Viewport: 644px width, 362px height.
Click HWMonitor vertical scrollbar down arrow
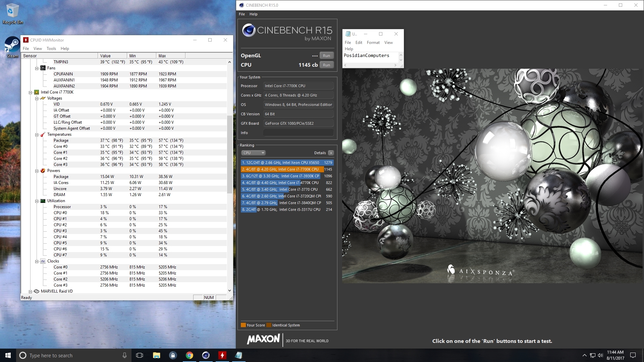[229, 291]
